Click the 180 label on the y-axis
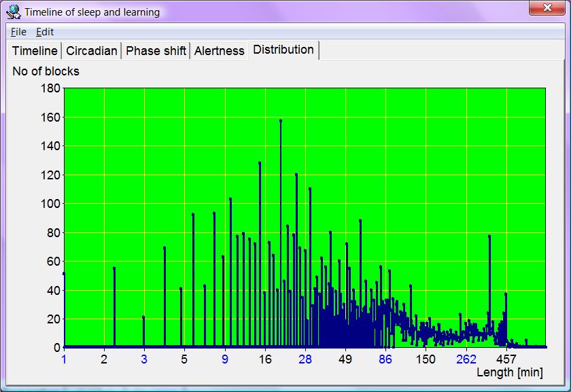571x392 pixels. (x=51, y=88)
